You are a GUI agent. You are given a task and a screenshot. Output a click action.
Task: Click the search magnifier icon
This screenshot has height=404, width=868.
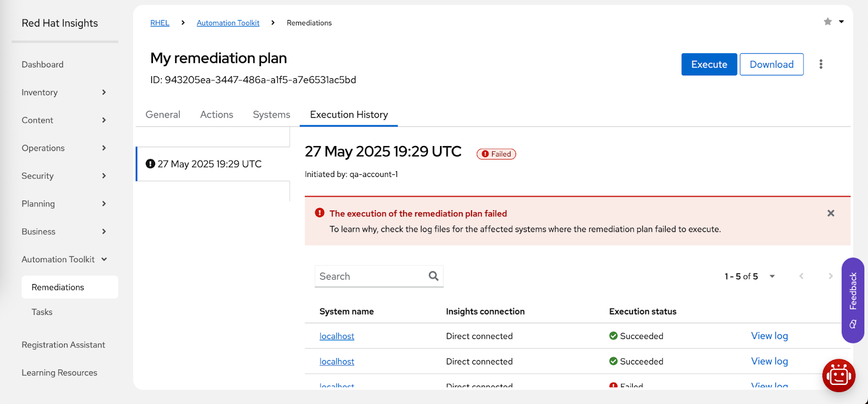(x=433, y=276)
